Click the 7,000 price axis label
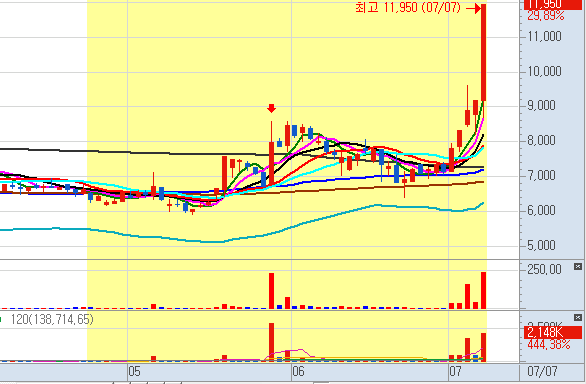The width and height of the screenshot is (586, 384). pyautogui.click(x=541, y=175)
